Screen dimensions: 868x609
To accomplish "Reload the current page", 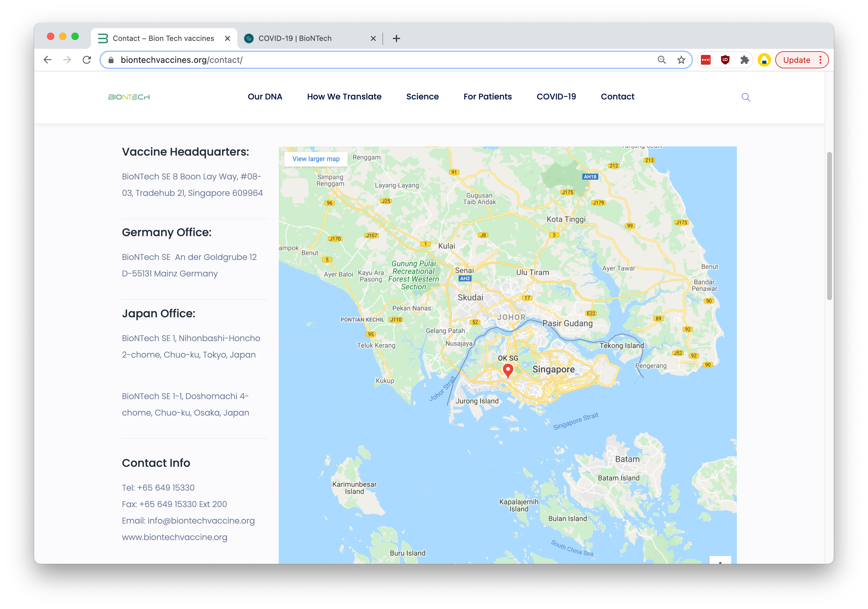I will [87, 60].
